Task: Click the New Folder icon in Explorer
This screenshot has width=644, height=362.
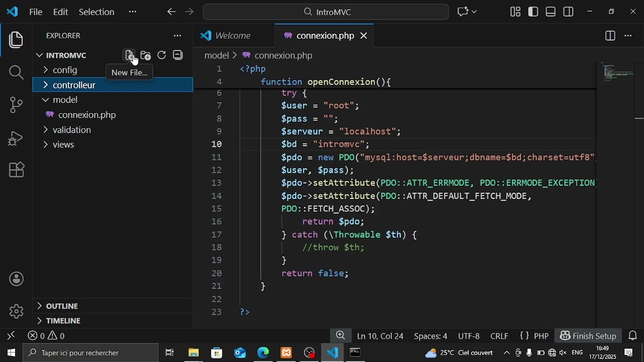Action: (x=145, y=55)
